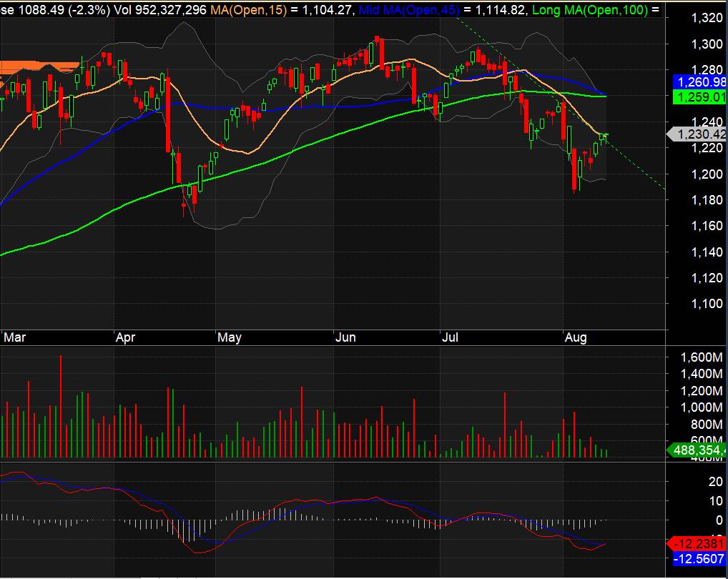The width and height of the screenshot is (728, 579).
Task: Click the 1,104.27 moving average value
Action: pyautogui.click(x=326, y=9)
